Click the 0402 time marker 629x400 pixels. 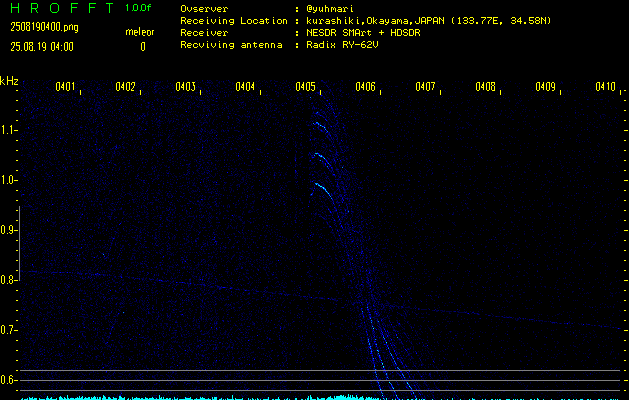click(125, 87)
